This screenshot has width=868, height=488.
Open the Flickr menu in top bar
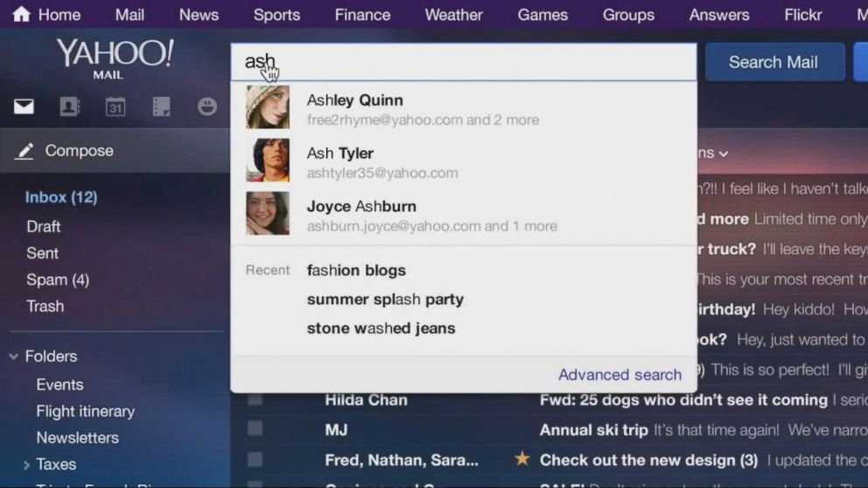[x=803, y=15]
